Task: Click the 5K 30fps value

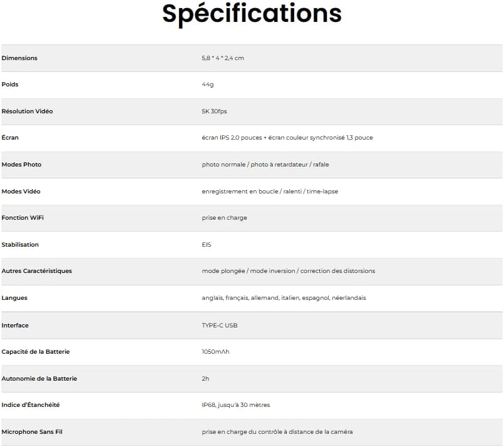Action: point(214,111)
